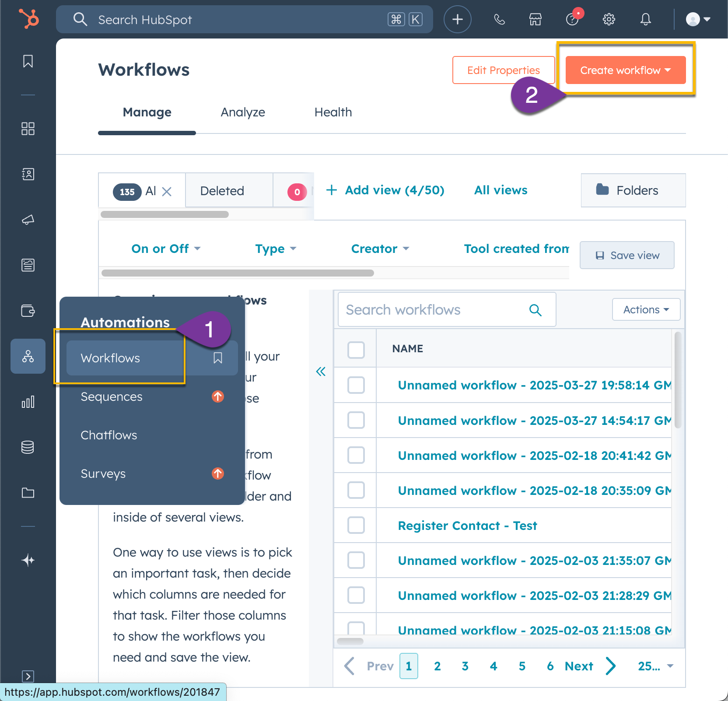Screen dimensions: 728x701
Task: Check the workflow dated 2025-03-27 19:58:14
Action: pos(356,385)
